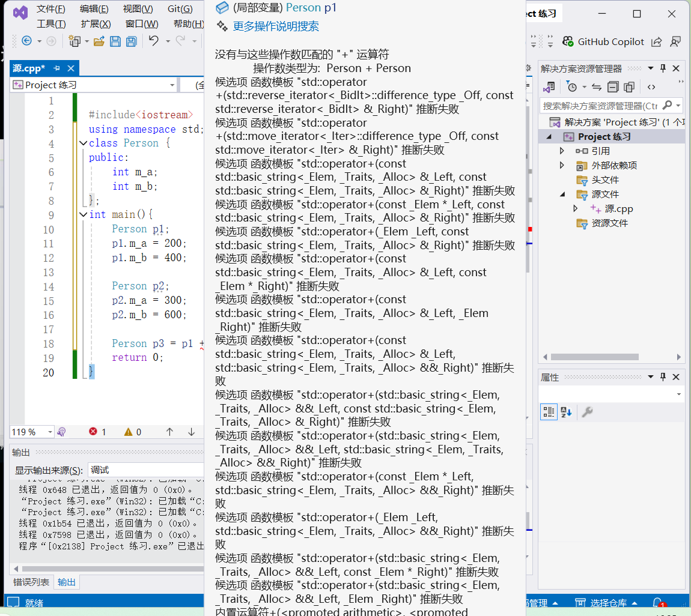
Task: Click the Collapse All icon in Solution Explorer
Action: pos(613,86)
